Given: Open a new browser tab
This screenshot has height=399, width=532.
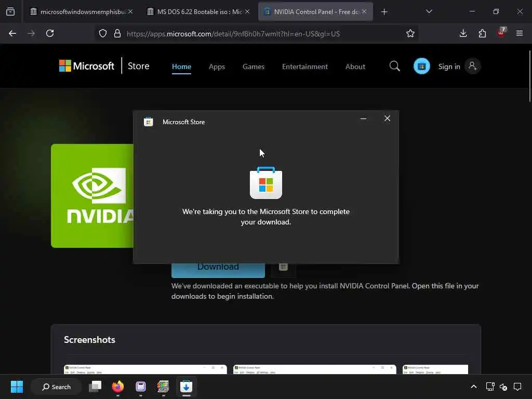Looking at the screenshot, I should click(384, 12).
